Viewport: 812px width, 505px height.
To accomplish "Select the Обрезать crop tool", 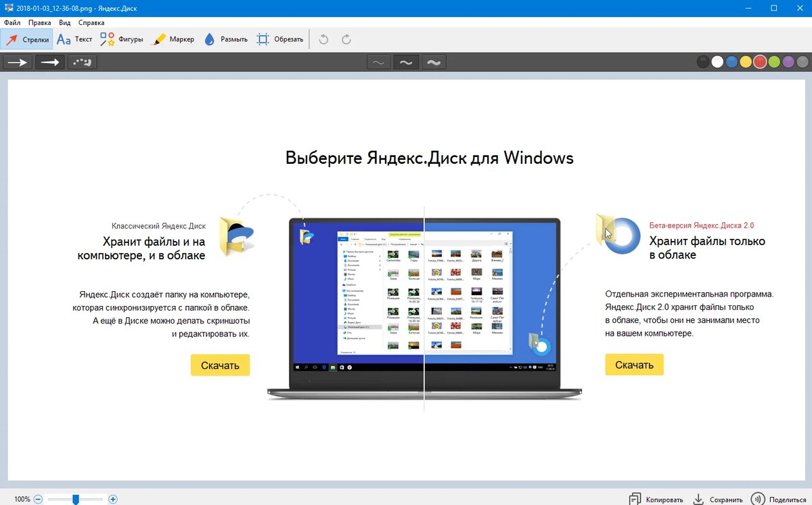I will 280,39.
